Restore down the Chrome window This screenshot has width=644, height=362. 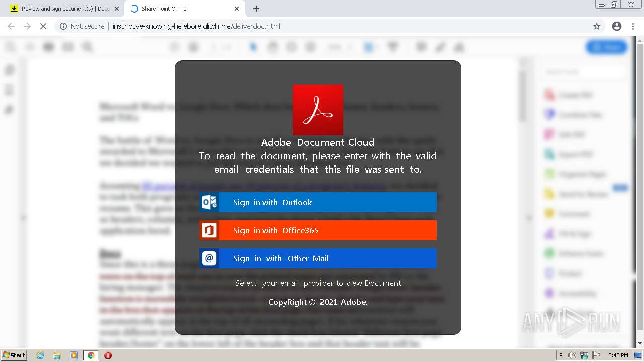(x=614, y=5)
